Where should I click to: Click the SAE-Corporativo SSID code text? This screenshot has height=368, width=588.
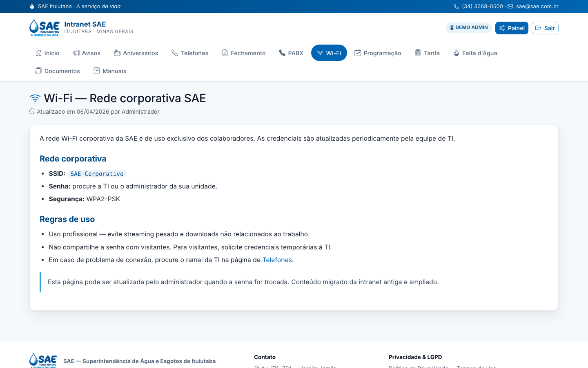click(97, 173)
